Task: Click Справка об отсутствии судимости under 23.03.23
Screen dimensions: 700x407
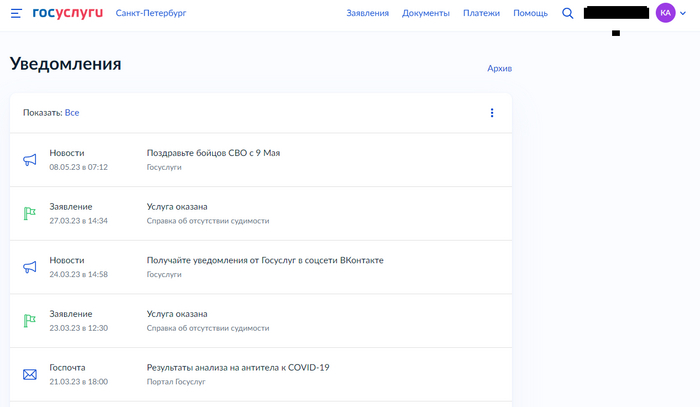Action: coord(208,328)
